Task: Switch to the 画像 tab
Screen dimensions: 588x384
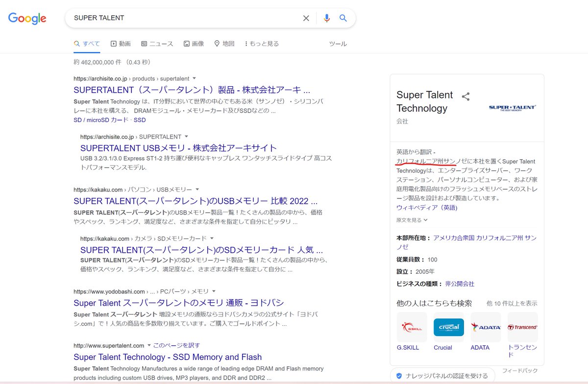Action: 194,44
